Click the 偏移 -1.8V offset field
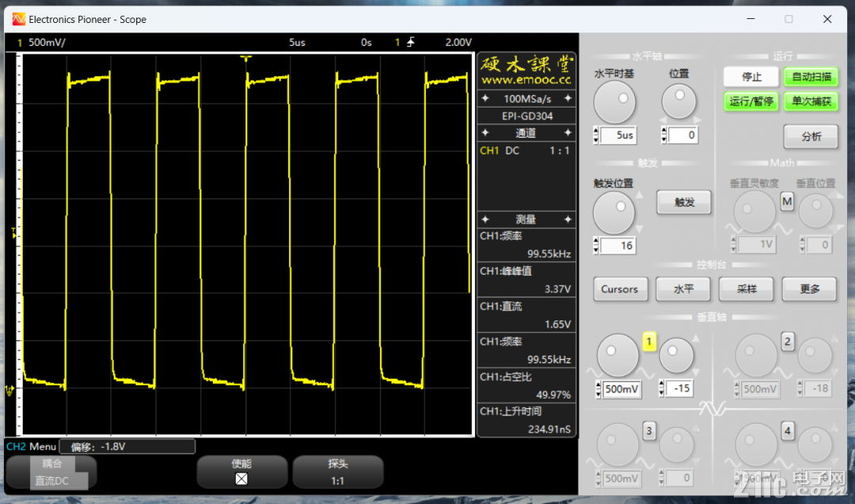Screen dimensions: 855x504 127,447
